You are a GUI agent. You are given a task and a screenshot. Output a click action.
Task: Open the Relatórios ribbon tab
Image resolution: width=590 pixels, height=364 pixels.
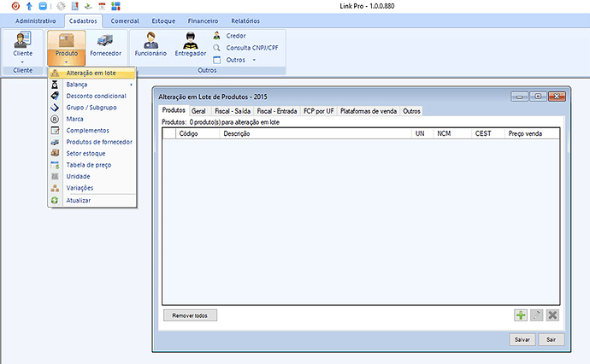coord(245,21)
